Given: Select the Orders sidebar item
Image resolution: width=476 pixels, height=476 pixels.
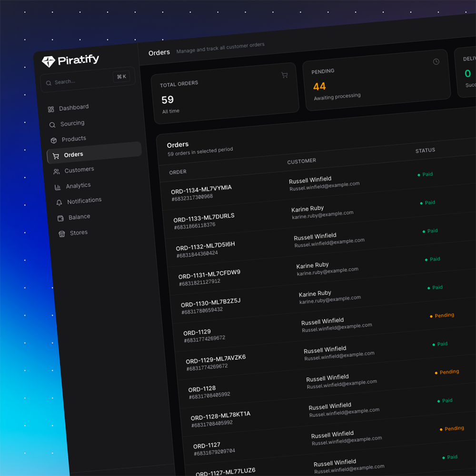Looking at the screenshot, I should pos(94,153).
